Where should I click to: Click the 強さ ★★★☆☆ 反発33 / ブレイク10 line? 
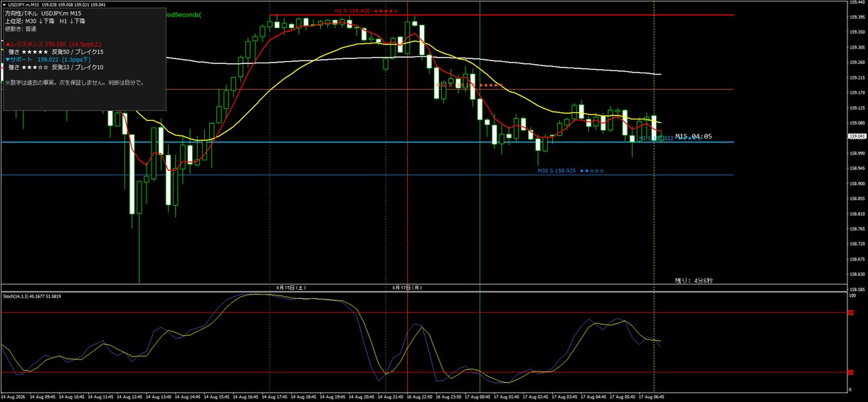click(x=55, y=68)
